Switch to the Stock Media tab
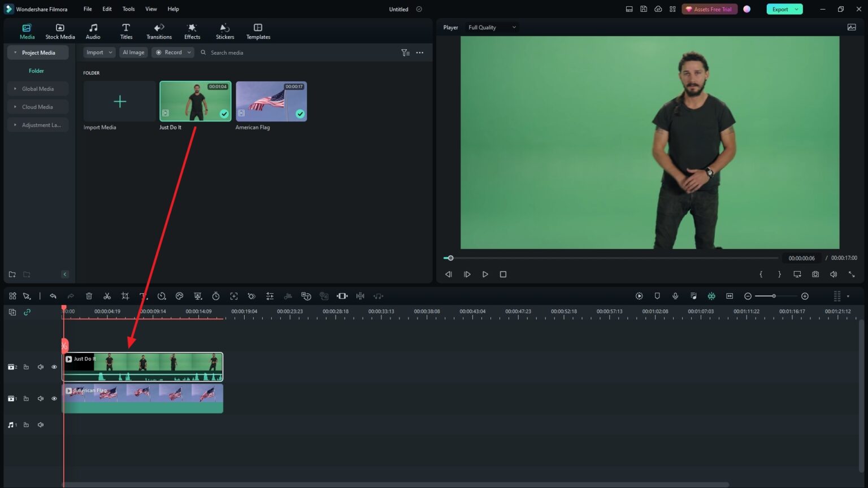Viewport: 868px width, 488px height. [x=60, y=31]
